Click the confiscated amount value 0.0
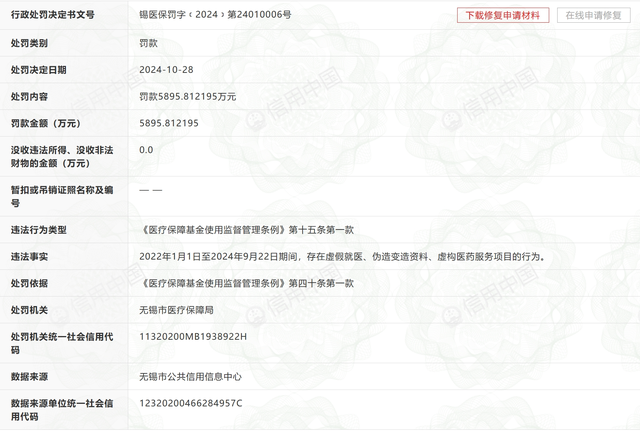This screenshot has width=640, height=432. point(146,150)
